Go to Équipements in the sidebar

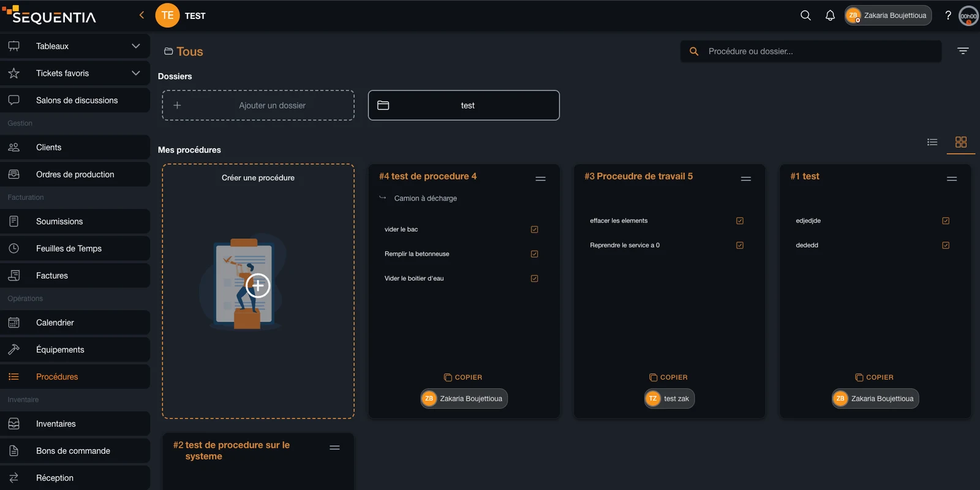point(75,349)
